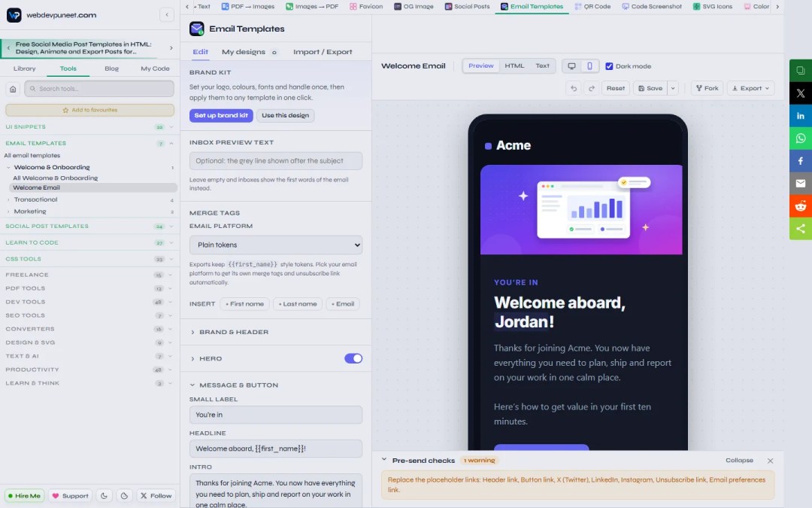Click Set up brand kit button

pos(221,115)
